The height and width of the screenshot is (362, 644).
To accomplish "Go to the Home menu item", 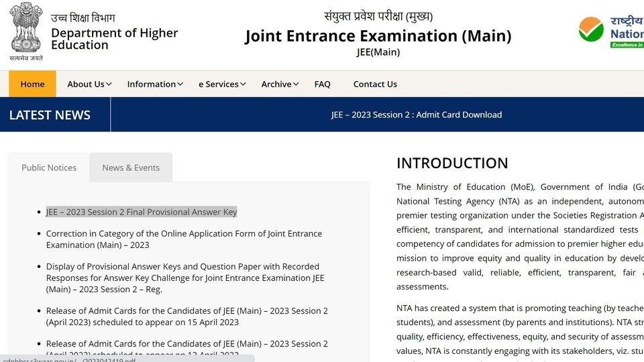I will [32, 84].
